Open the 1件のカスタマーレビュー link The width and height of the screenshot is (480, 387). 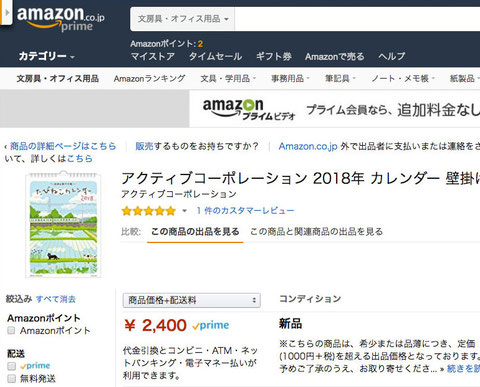(x=245, y=211)
